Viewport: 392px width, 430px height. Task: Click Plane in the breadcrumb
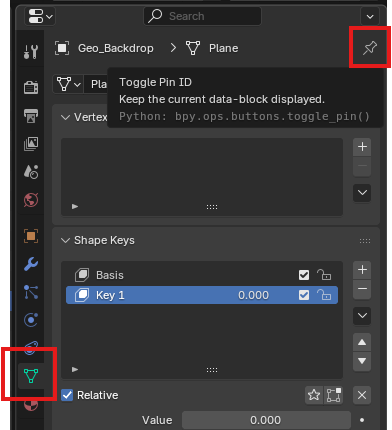[x=223, y=48]
